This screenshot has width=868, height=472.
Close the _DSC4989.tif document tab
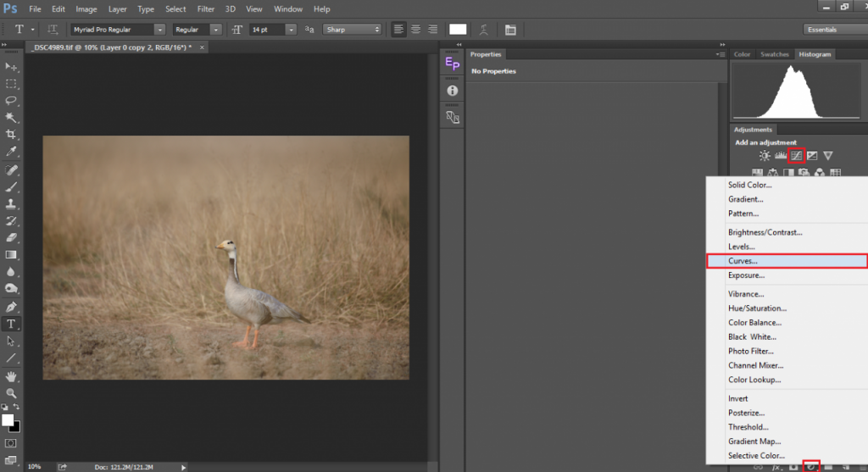tap(203, 47)
